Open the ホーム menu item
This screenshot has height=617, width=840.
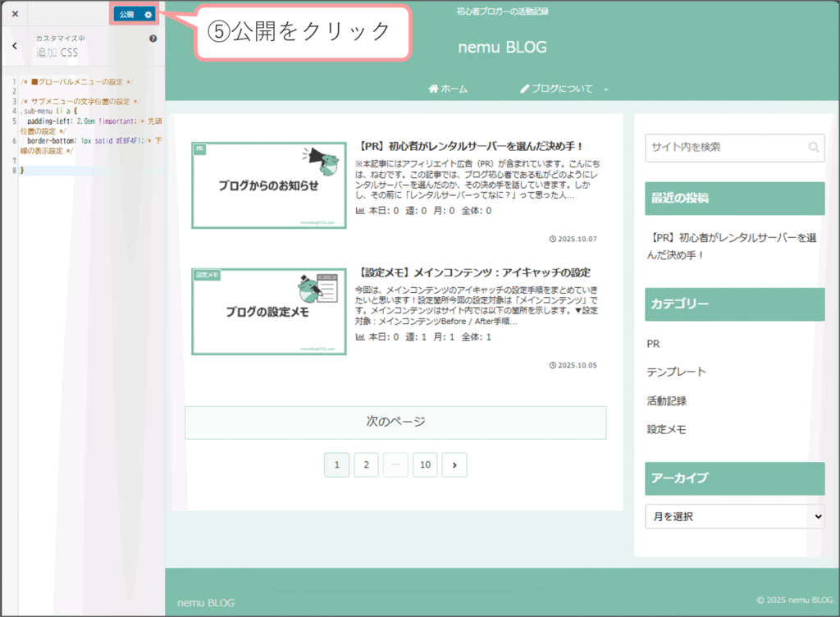pyautogui.click(x=448, y=89)
